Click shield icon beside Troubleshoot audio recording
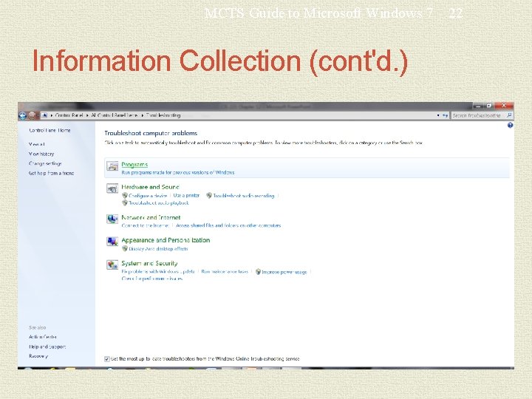The width and height of the screenshot is (532, 399). pyautogui.click(x=209, y=195)
